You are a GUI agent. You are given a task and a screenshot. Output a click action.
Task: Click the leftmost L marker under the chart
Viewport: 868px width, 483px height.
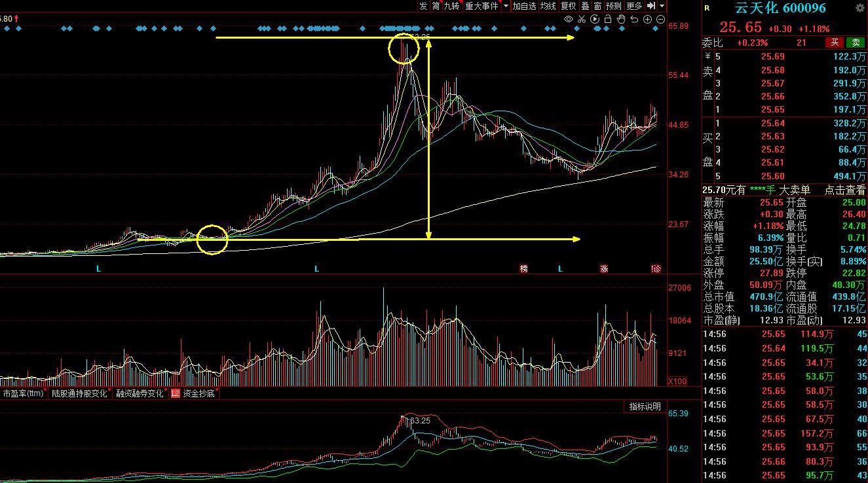[x=99, y=269]
